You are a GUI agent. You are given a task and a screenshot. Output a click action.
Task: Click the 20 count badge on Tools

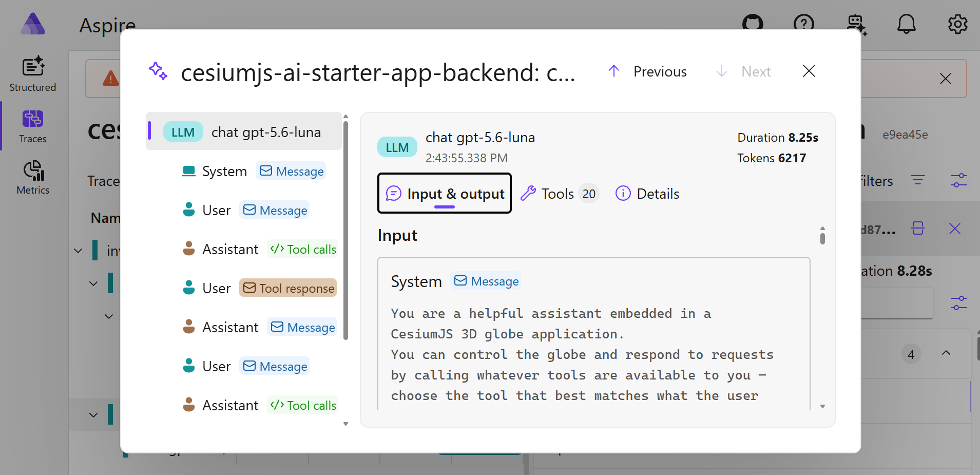(x=589, y=194)
